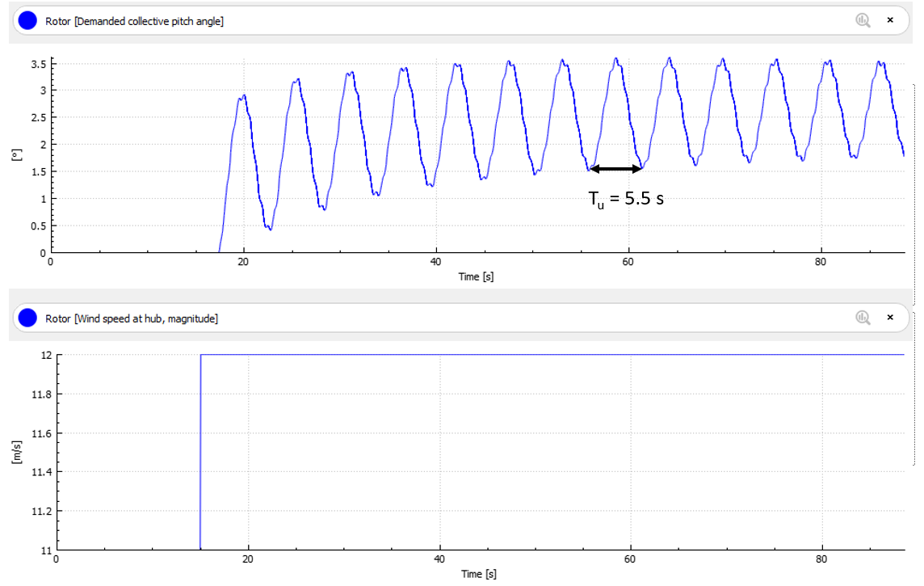Click blue color circle for wind speed series
This screenshot has height=586, width=924.
pos(27,318)
